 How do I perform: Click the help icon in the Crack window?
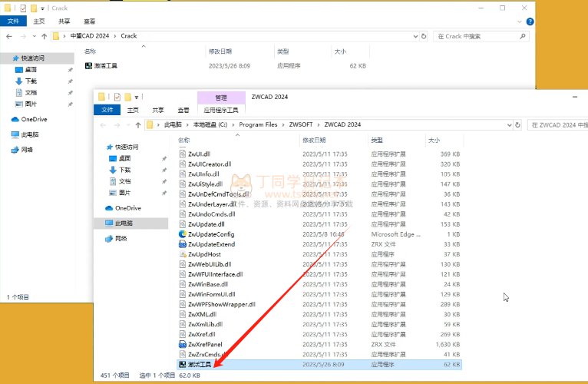click(x=530, y=22)
